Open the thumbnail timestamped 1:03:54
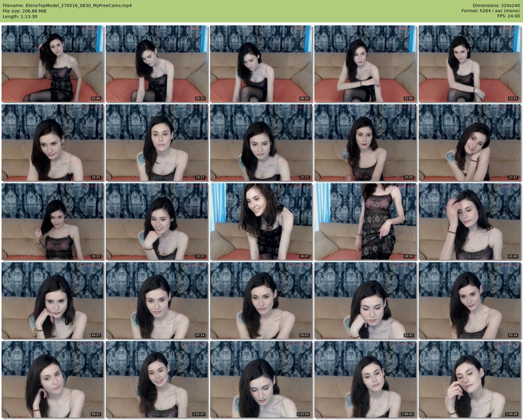The width and height of the screenshot is (523, 420). click(x=261, y=379)
